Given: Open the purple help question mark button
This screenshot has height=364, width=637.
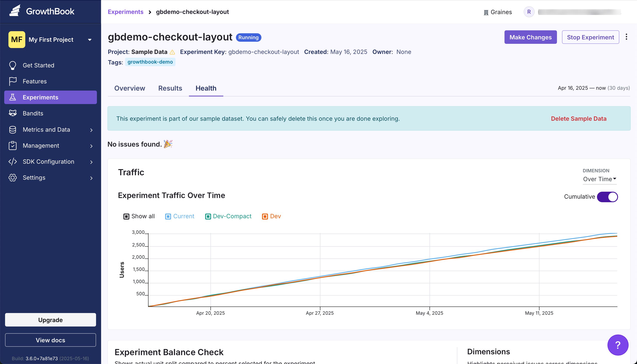Looking at the screenshot, I should coord(618,345).
